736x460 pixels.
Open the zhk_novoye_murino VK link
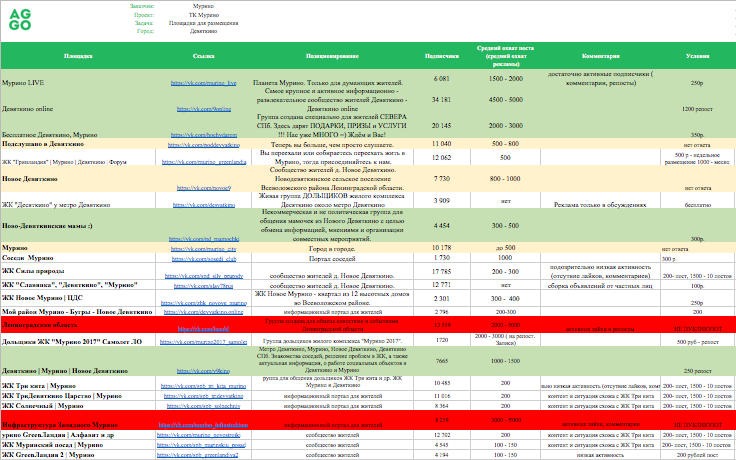coord(204,303)
